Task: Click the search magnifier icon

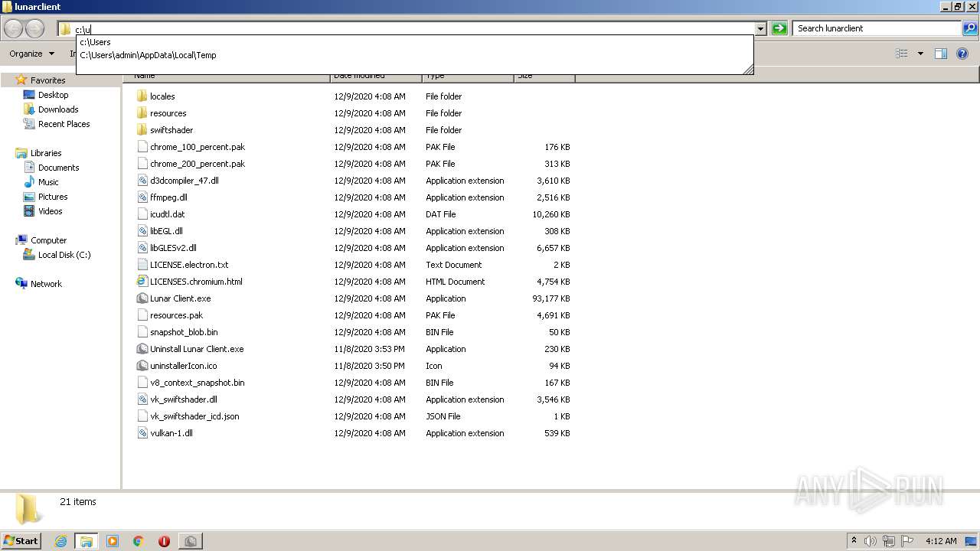Action: (x=970, y=28)
